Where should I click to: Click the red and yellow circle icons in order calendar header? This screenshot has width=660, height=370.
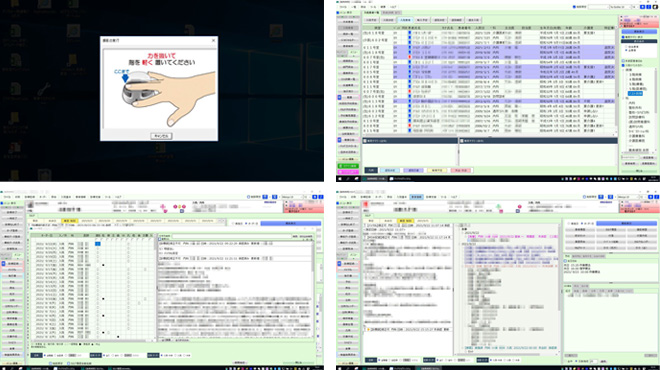(x=180, y=207)
